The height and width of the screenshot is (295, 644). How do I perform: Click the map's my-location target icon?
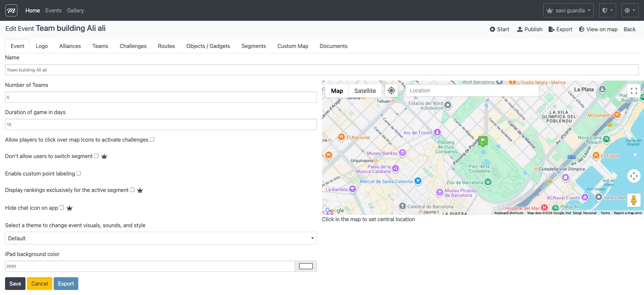pos(391,91)
